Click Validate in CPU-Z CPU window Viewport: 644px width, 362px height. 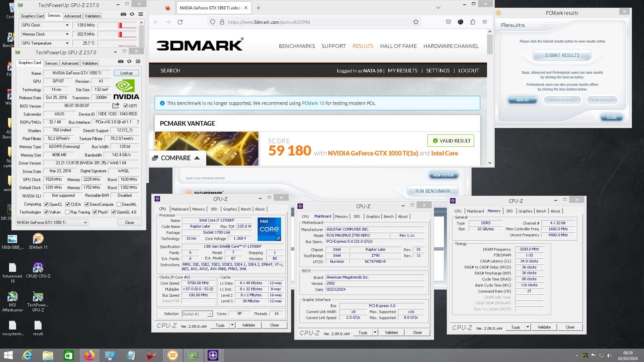249,325
